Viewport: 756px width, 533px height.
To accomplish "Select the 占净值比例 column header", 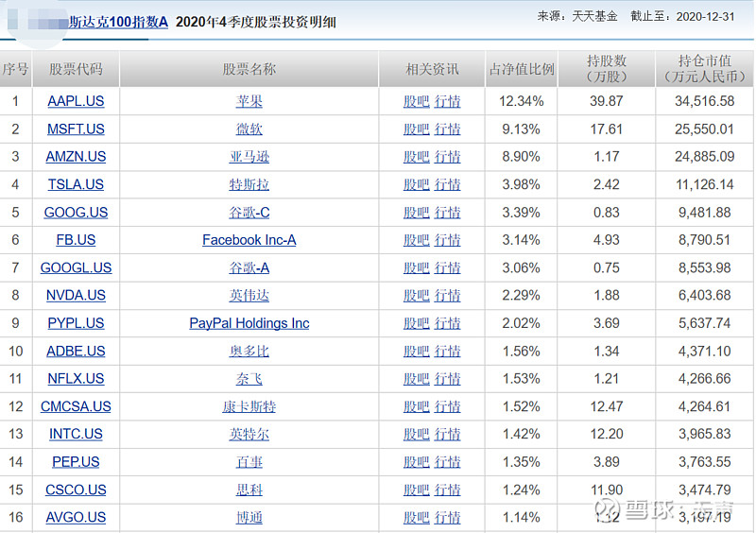I will point(522,69).
